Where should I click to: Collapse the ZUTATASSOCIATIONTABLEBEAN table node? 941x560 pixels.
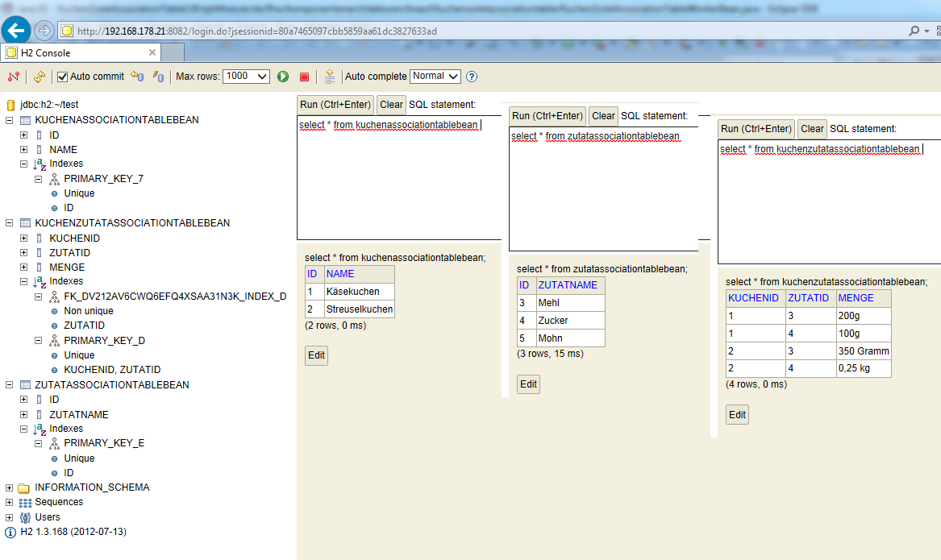pyautogui.click(x=10, y=385)
